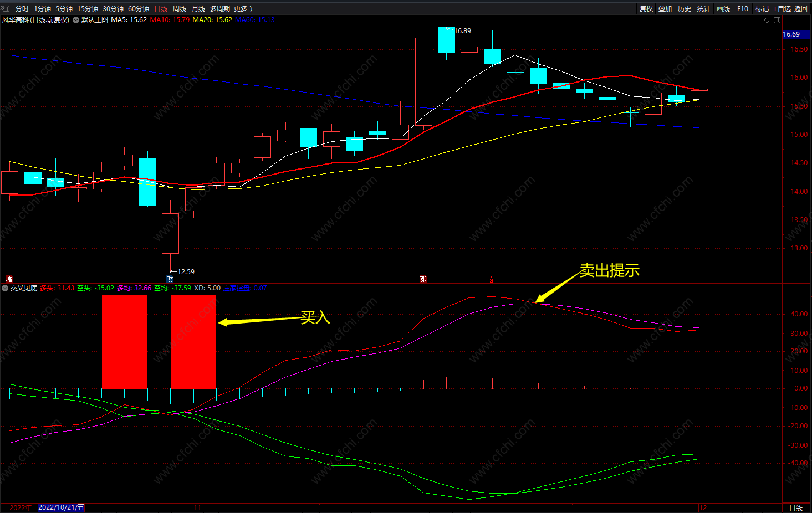Image resolution: width=812 pixels, height=513 pixels.
Task: Open the 统计 statistics button
Action: [x=704, y=8]
